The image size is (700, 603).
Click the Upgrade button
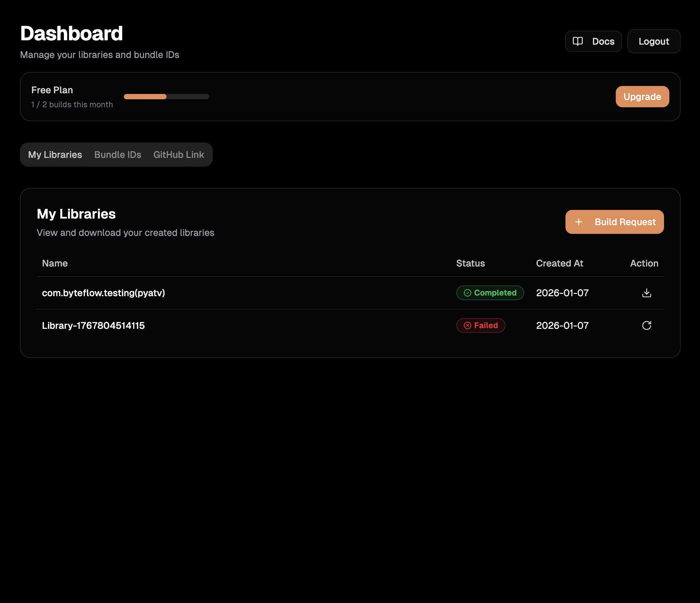642,96
